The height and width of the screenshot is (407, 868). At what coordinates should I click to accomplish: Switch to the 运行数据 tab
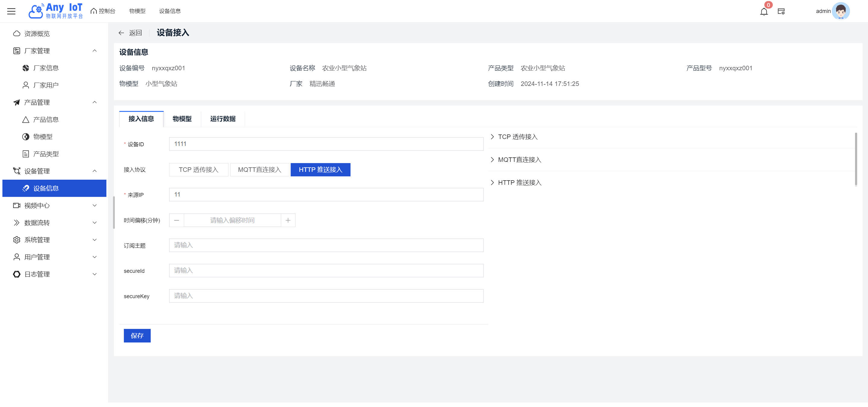click(223, 119)
